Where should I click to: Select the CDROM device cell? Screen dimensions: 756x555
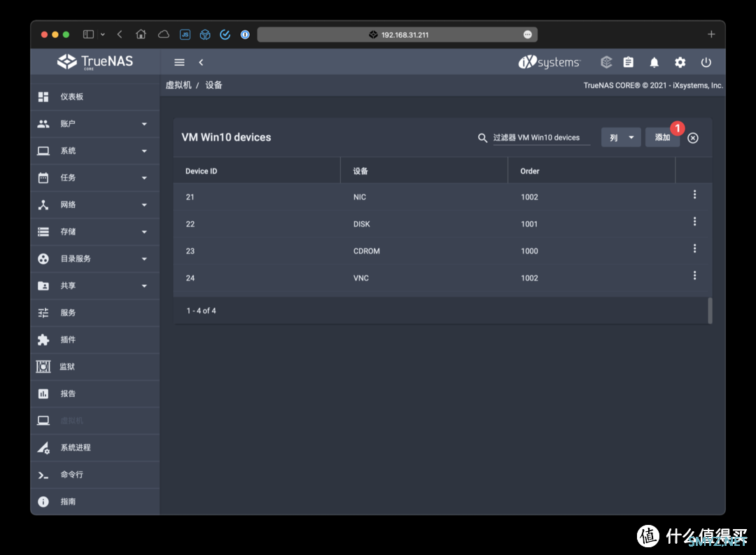tap(366, 251)
